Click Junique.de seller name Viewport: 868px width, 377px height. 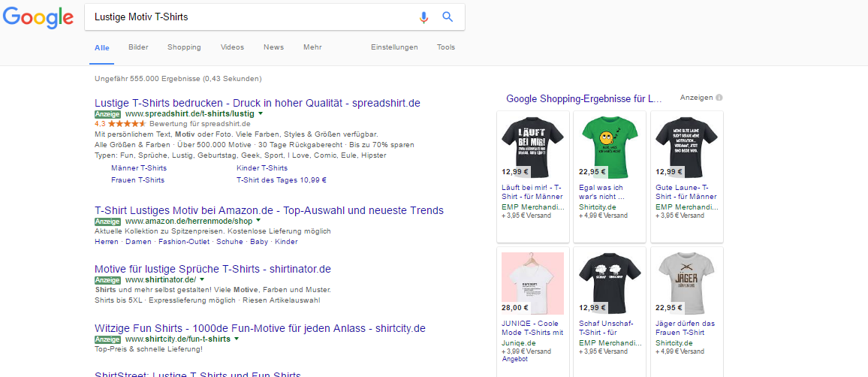tap(519, 343)
